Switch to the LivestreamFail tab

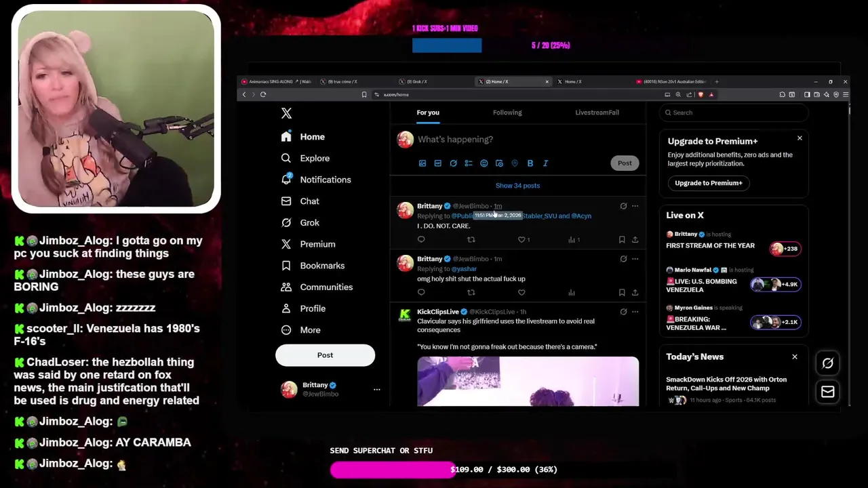click(x=597, y=113)
